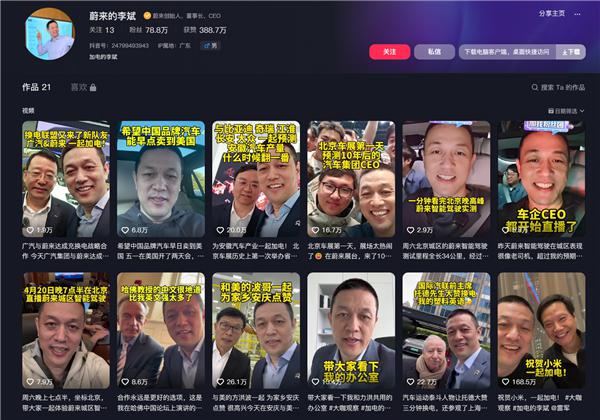
Task: Click the profile avatar picture
Action: (48, 34)
